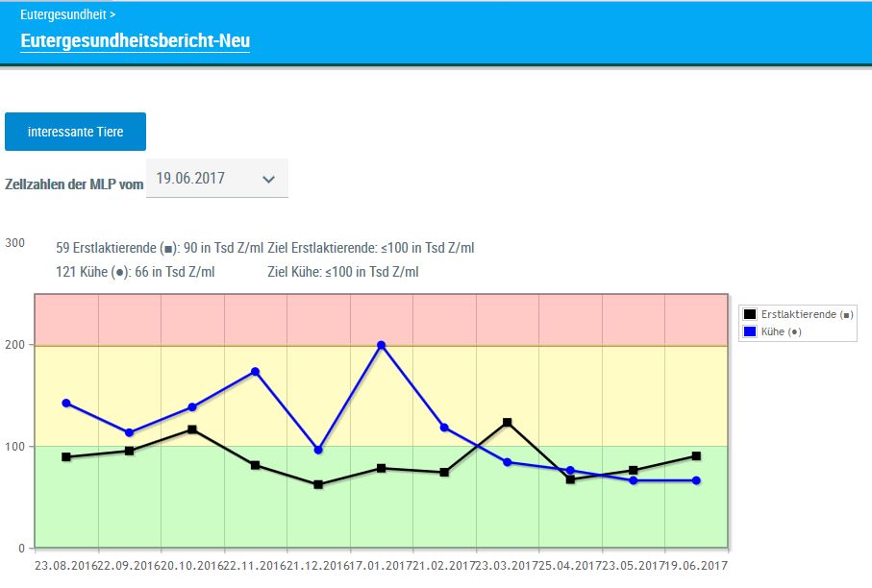Pick the blue Kühe point at 23.08.2016
The width and height of the screenshot is (872, 588).
(66, 403)
